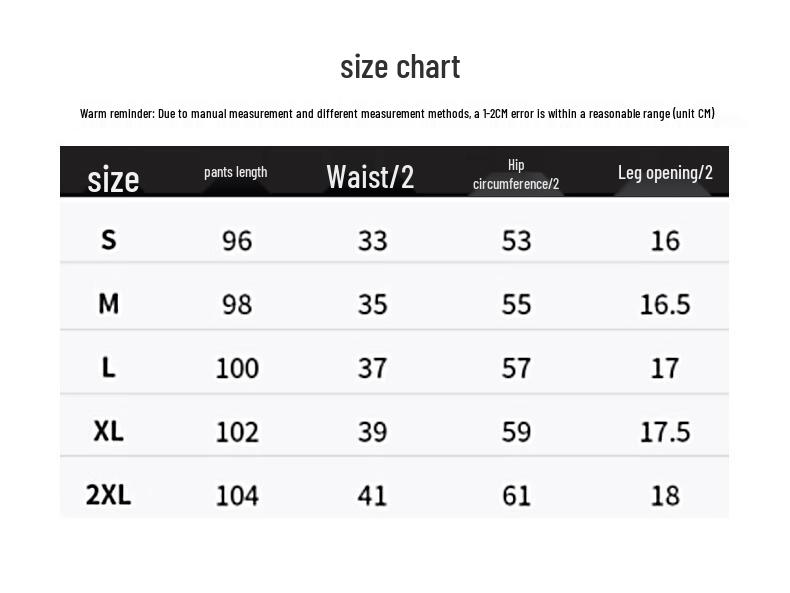
Task: Select the leg opening value 17.5
Action: (x=665, y=432)
